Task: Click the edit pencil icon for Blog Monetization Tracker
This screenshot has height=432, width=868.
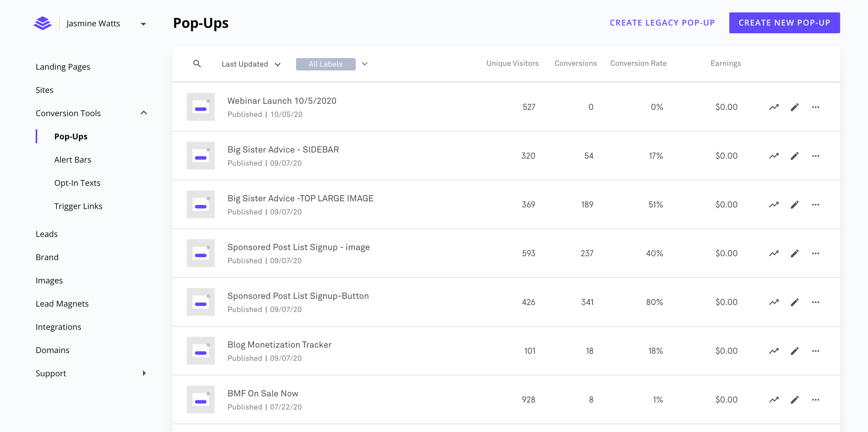Action: coord(795,351)
